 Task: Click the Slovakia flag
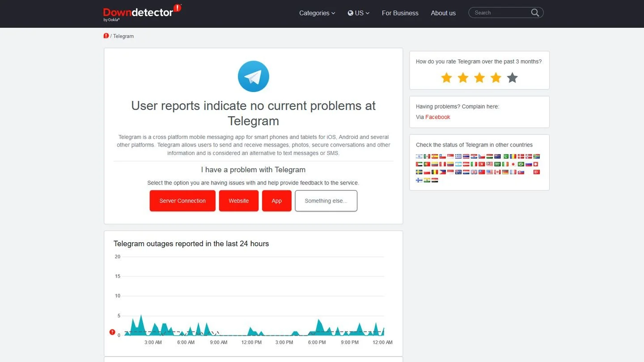pos(521,172)
